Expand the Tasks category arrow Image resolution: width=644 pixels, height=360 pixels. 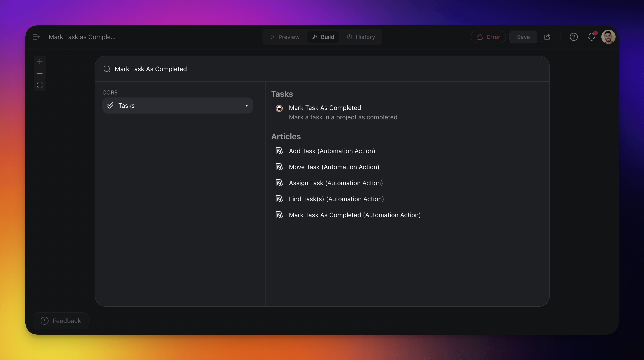(246, 106)
